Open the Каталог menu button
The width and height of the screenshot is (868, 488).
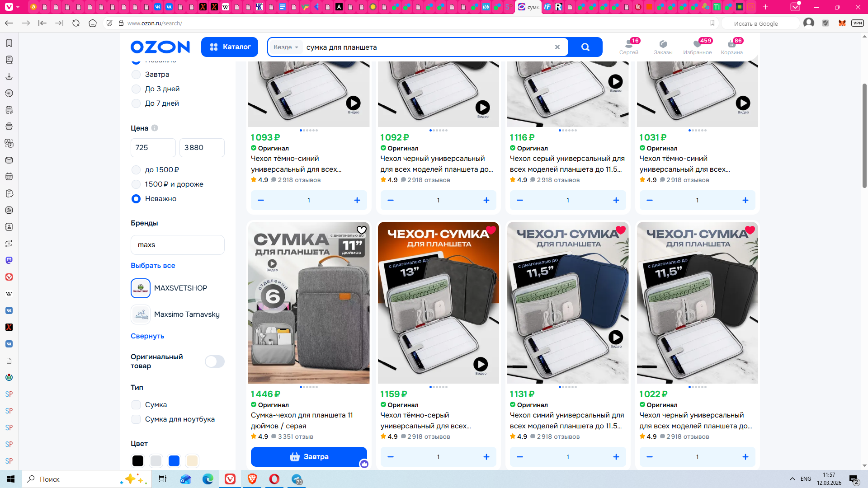pos(230,47)
